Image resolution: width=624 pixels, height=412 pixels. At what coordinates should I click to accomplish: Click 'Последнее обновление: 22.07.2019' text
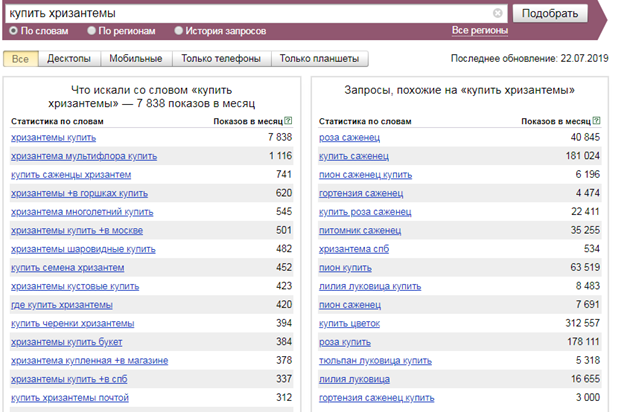point(529,59)
